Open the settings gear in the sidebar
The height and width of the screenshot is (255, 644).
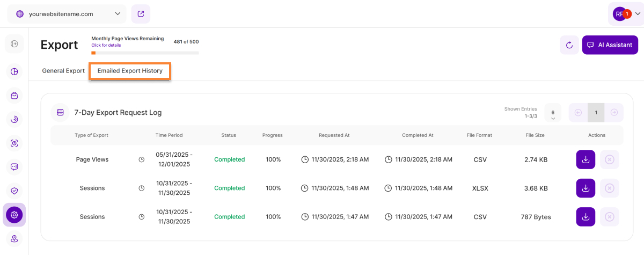(x=14, y=215)
